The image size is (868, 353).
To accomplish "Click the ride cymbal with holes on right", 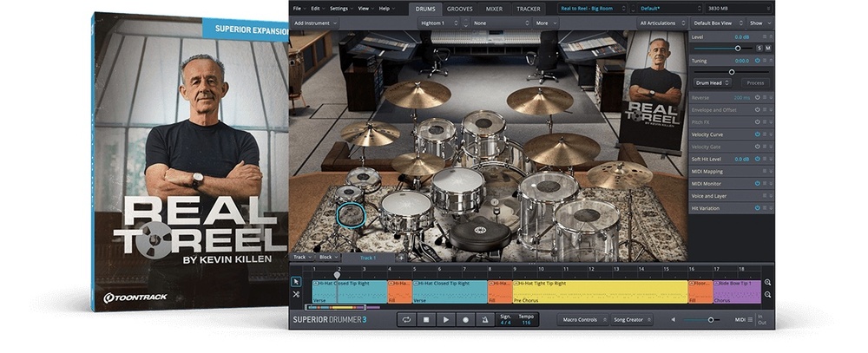I will pos(620,175).
